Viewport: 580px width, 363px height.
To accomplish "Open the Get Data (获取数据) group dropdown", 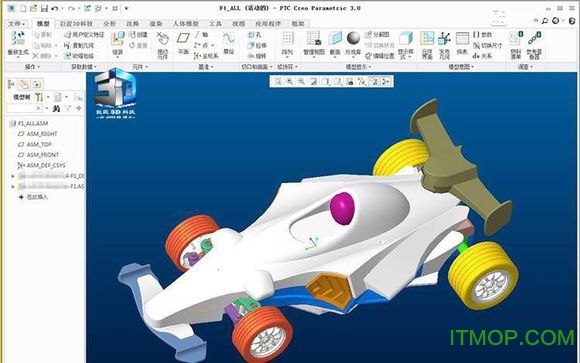I will pyautogui.click(x=84, y=67).
